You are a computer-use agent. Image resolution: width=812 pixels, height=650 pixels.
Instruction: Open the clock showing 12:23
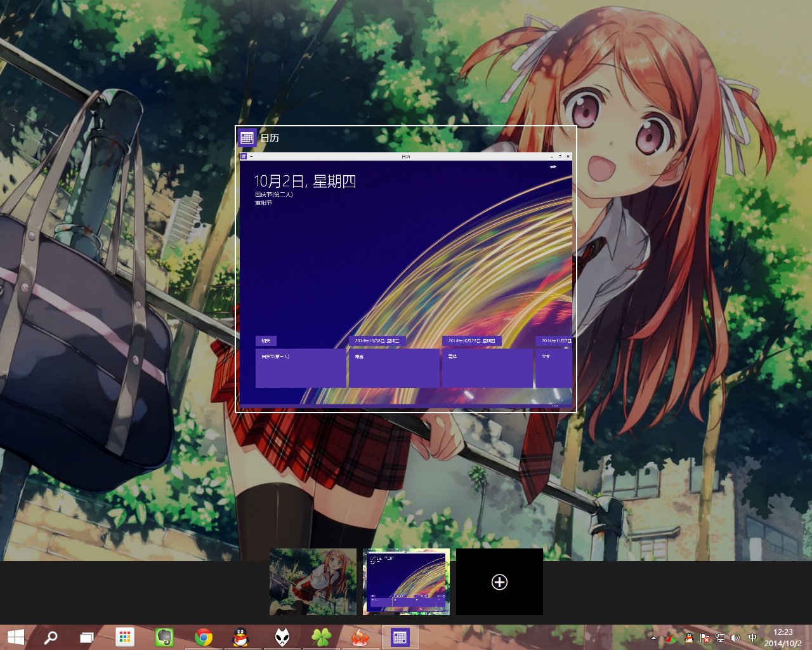(783, 637)
